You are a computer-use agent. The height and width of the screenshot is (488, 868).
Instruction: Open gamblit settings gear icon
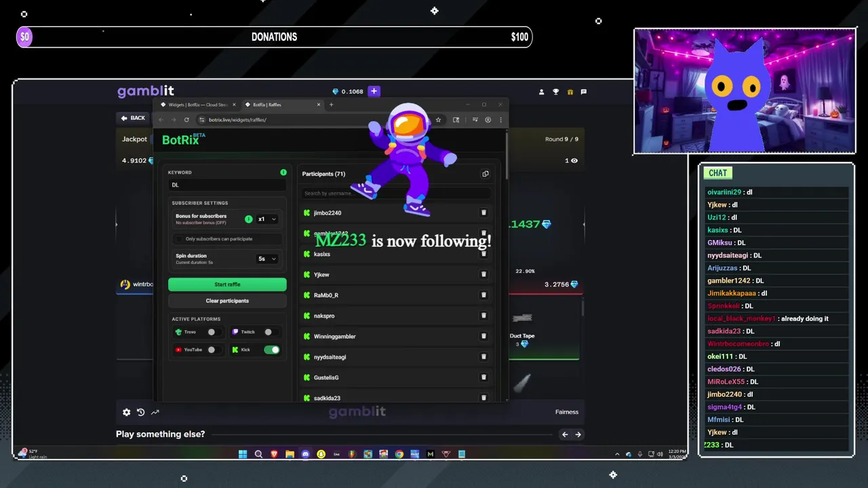[x=126, y=412]
